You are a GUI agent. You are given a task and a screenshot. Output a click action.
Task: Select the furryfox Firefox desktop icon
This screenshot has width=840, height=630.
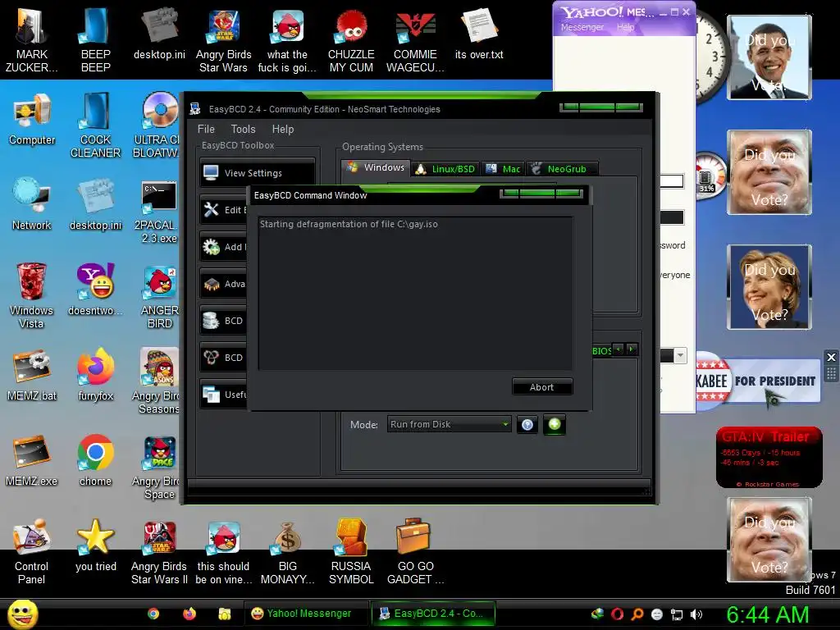95,374
